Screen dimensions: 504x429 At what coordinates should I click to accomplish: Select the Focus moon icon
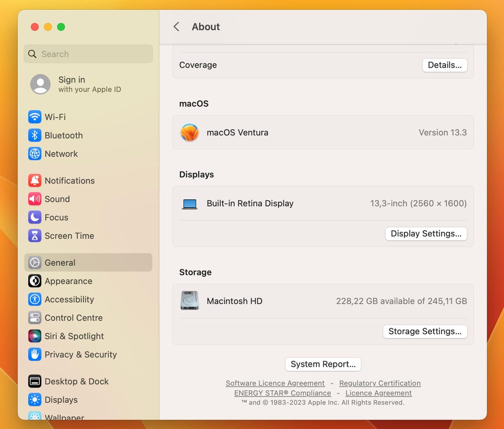pyautogui.click(x=35, y=217)
